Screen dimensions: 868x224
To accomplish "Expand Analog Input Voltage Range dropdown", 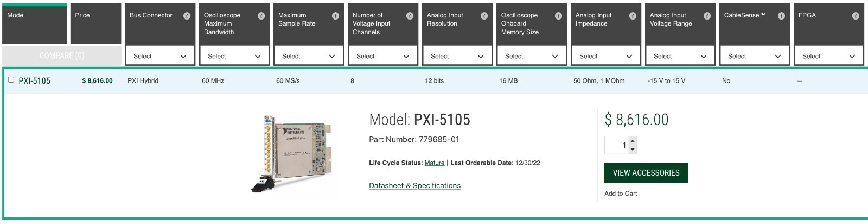I will [680, 56].
